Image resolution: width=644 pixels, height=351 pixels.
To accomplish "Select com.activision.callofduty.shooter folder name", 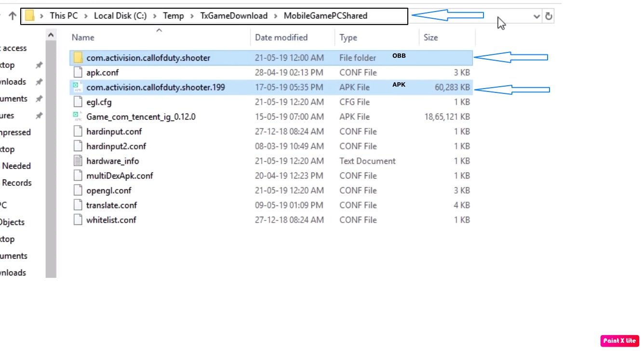I will click(148, 58).
